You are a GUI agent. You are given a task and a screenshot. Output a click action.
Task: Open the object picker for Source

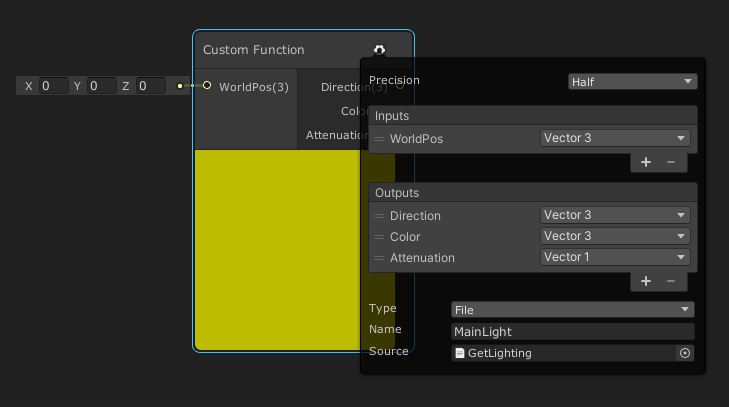click(x=684, y=353)
